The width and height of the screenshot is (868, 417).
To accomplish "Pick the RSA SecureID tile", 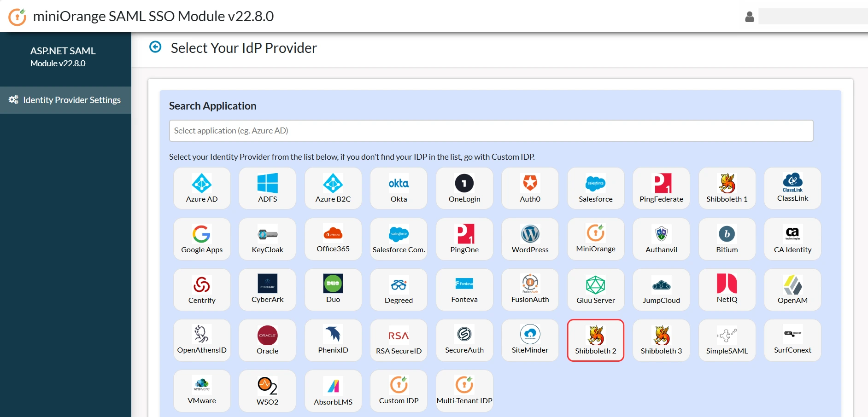I will coord(399,340).
